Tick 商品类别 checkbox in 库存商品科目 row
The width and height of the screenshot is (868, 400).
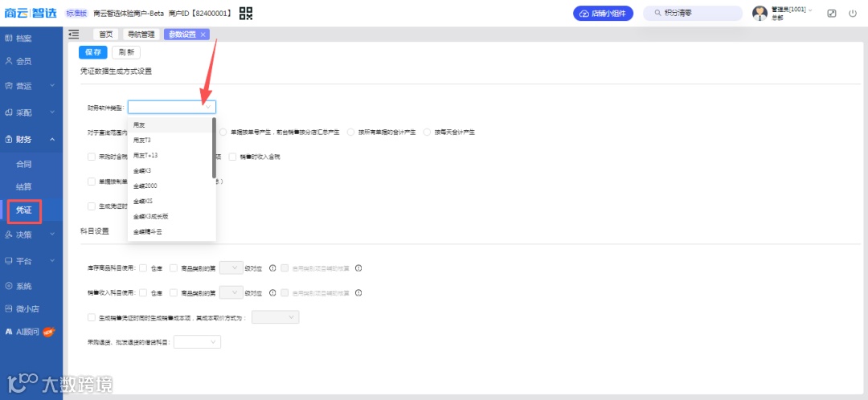[x=174, y=268]
